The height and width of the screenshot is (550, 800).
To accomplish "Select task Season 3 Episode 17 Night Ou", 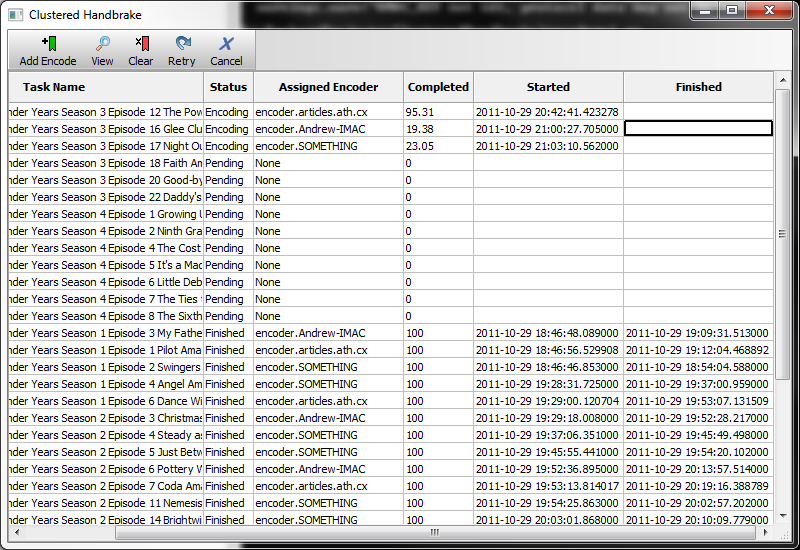I will point(106,146).
